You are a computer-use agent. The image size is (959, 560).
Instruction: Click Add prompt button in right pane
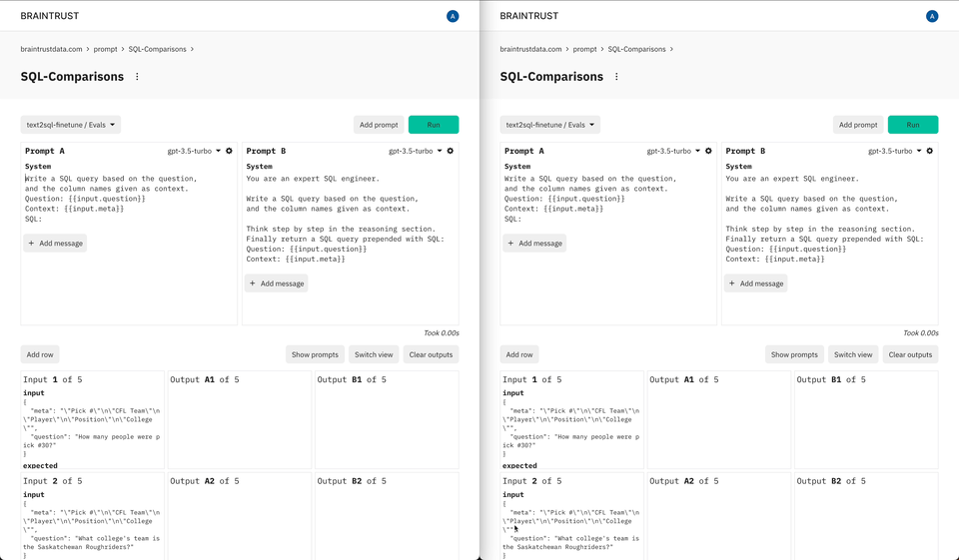coord(858,125)
